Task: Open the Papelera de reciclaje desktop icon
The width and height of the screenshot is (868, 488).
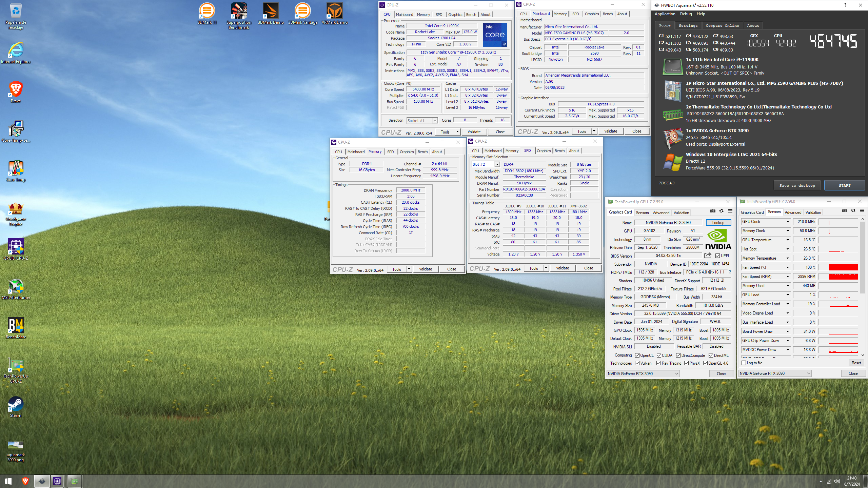Action: point(16,16)
